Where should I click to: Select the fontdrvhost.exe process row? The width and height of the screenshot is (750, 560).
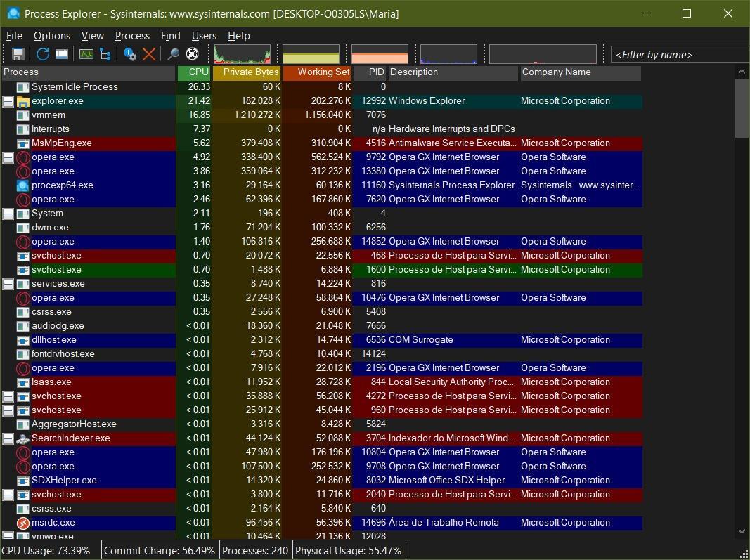tap(321, 354)
